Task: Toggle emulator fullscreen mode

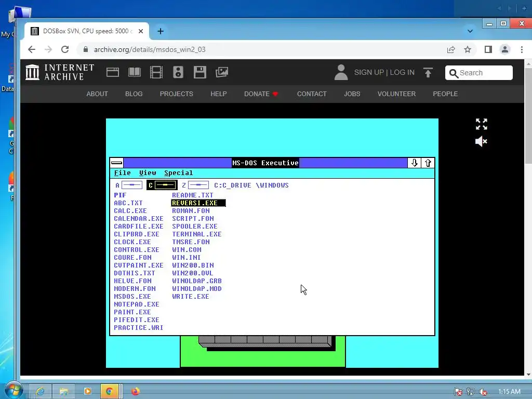Action: (481, 124)
